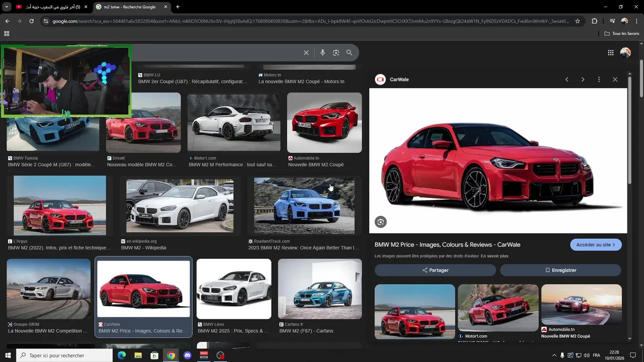Show hidden system tray icons chevron

pos(554,355)
